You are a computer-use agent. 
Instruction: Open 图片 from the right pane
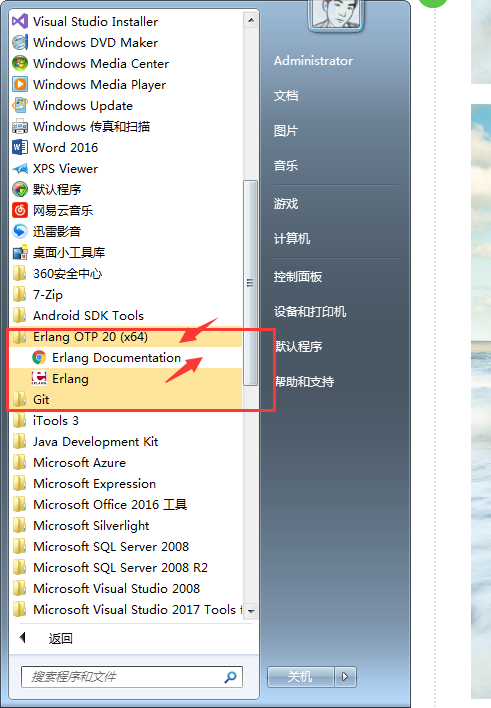pyautogui.click(x=286, y=131)
